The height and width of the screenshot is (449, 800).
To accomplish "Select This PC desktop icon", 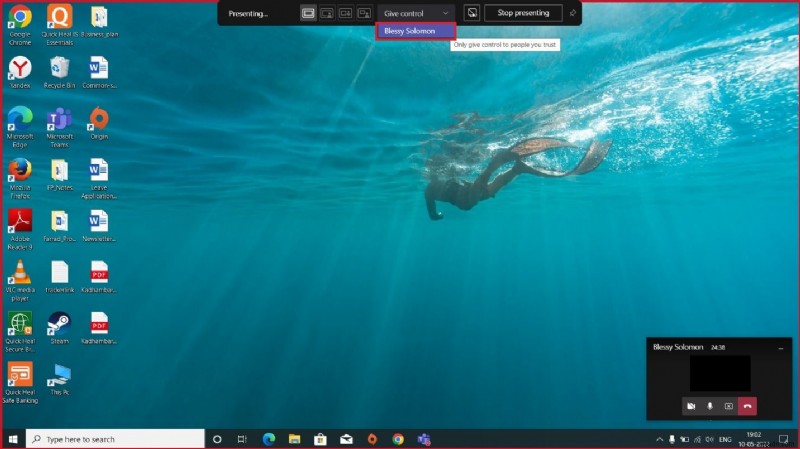I will pyautogui.click(x=60, y=379).
